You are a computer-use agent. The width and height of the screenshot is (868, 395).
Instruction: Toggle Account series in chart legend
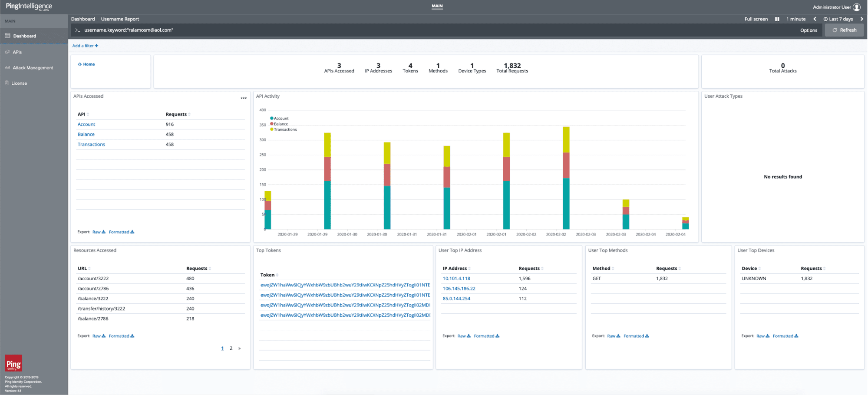pyautogui.click(x=279, y=118)
